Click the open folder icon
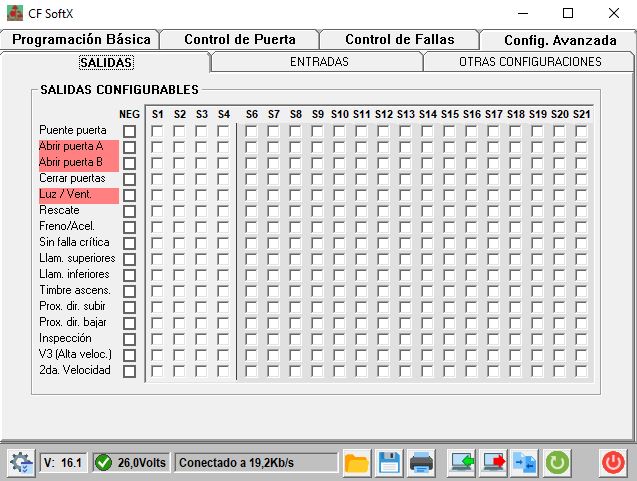This screenshot has height=481, width=637. pyautogui.click(x=357, y=462)
